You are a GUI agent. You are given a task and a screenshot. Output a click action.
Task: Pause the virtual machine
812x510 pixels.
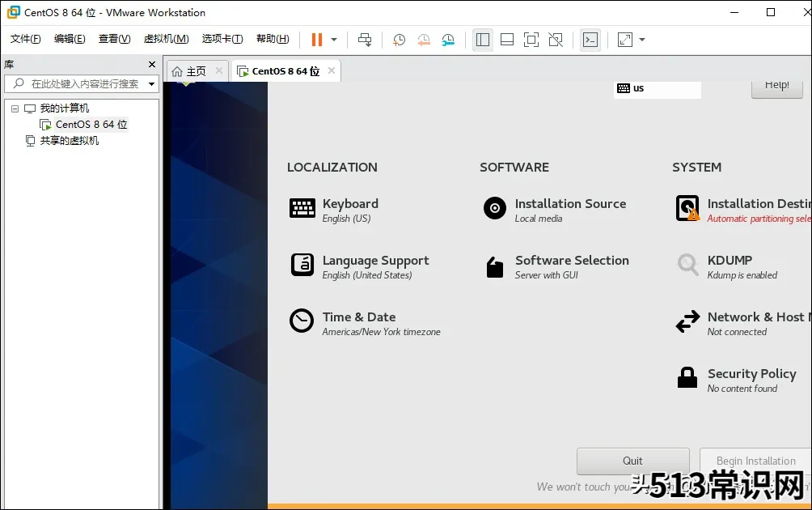(x=317, y=40)
